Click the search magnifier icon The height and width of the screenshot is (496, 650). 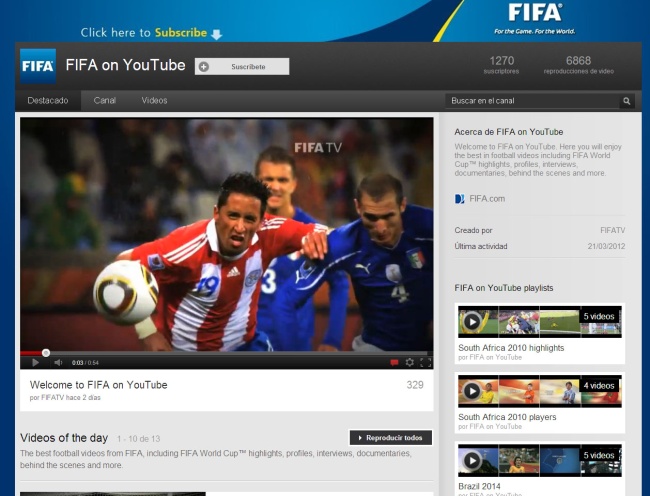[x=627, y=101]
